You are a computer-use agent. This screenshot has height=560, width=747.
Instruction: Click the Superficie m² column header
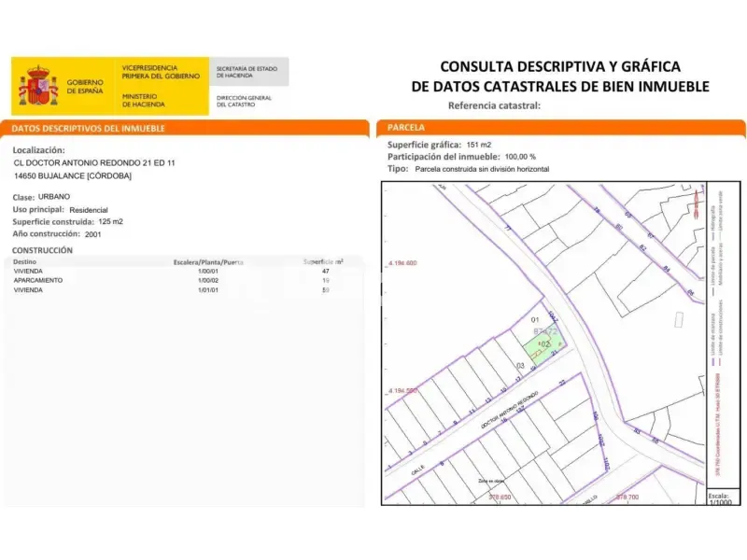click(323, 262)
